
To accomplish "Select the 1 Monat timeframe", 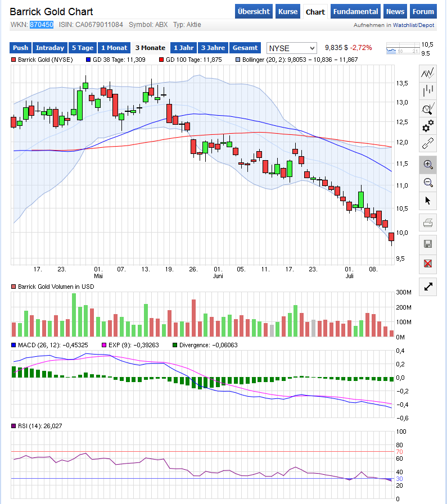I will click(114, 48).
